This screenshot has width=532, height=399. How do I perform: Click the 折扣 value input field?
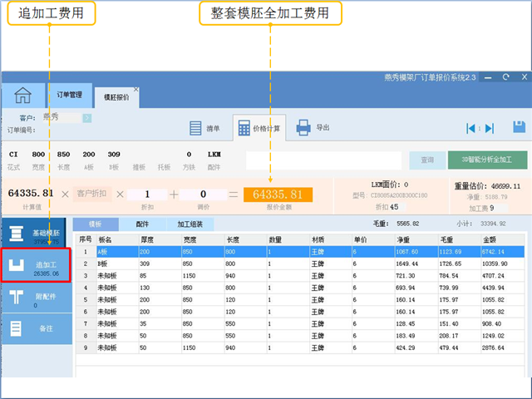pyautogui.click(x=146, y=194)
